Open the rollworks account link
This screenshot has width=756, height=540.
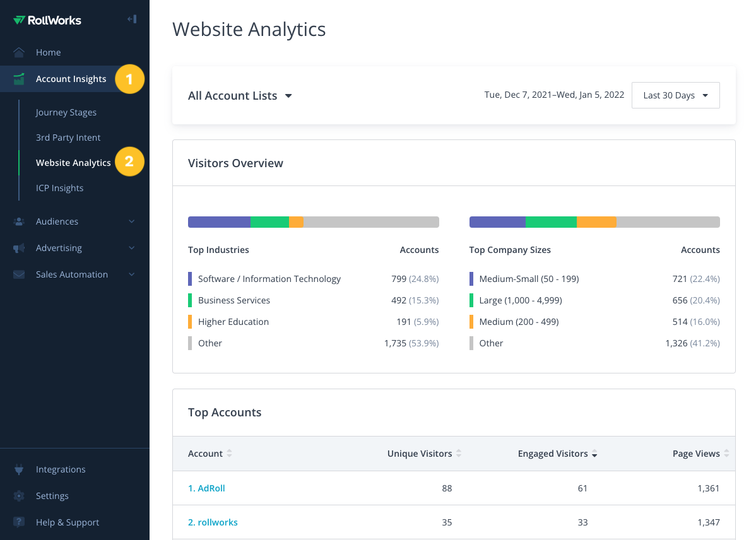click(x=213, y=522)
